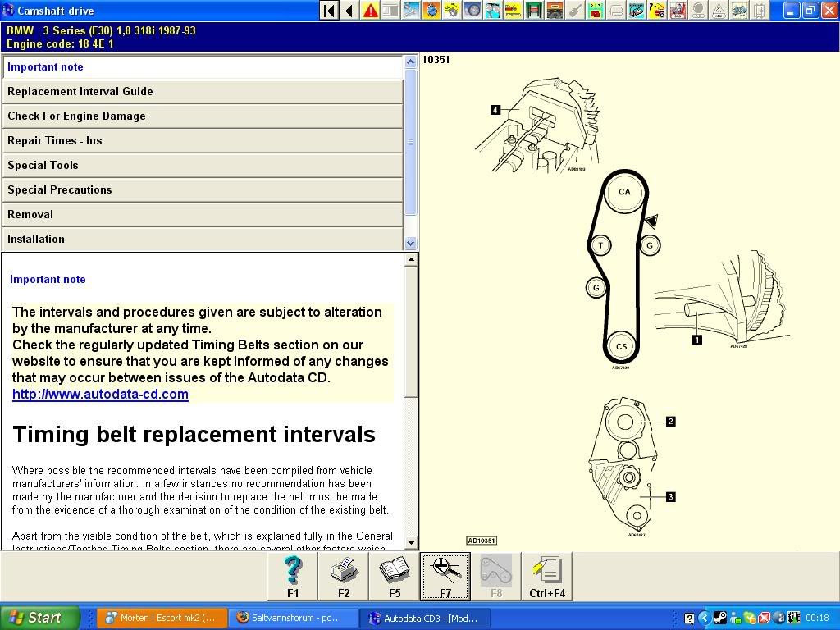Image resolution: width=840 pixels, height=630 pixels.
Task: Click callout number 2 in diagram
Action: 670,422
